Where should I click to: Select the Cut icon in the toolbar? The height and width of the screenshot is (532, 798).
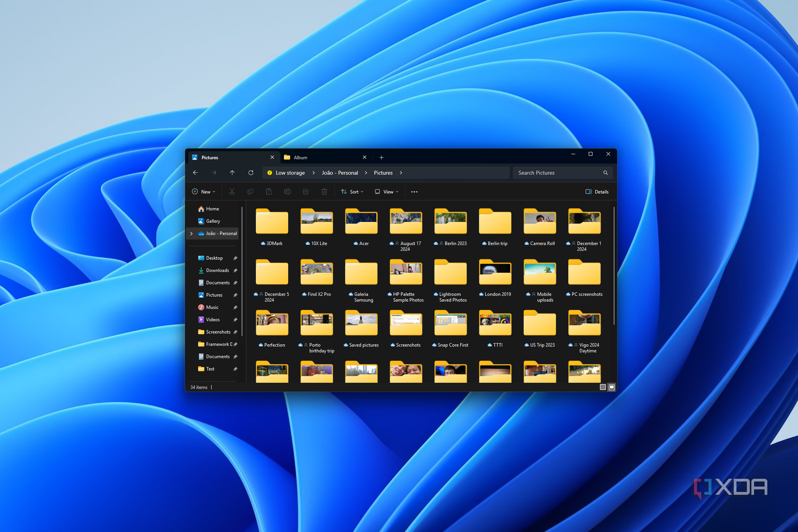232,192
